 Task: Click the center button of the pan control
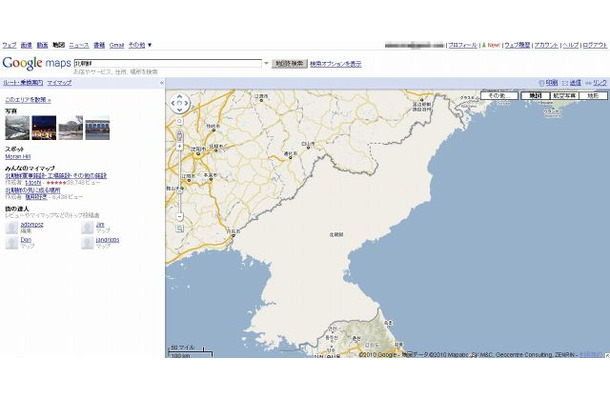tap(179, 104)
